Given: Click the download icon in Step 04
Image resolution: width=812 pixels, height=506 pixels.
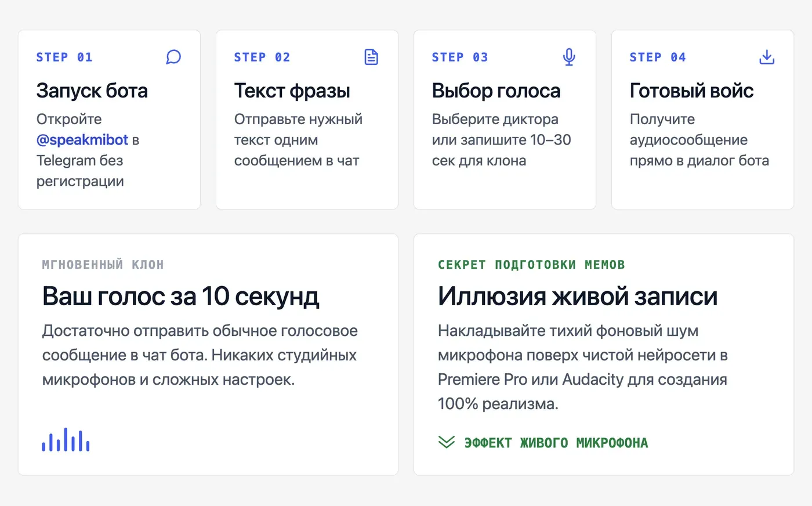Looking at the screenshot, I should coord(767,57).
